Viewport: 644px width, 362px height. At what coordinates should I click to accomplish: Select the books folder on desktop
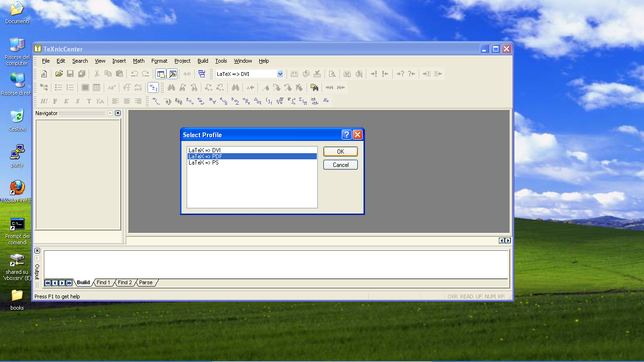[17, 299]
